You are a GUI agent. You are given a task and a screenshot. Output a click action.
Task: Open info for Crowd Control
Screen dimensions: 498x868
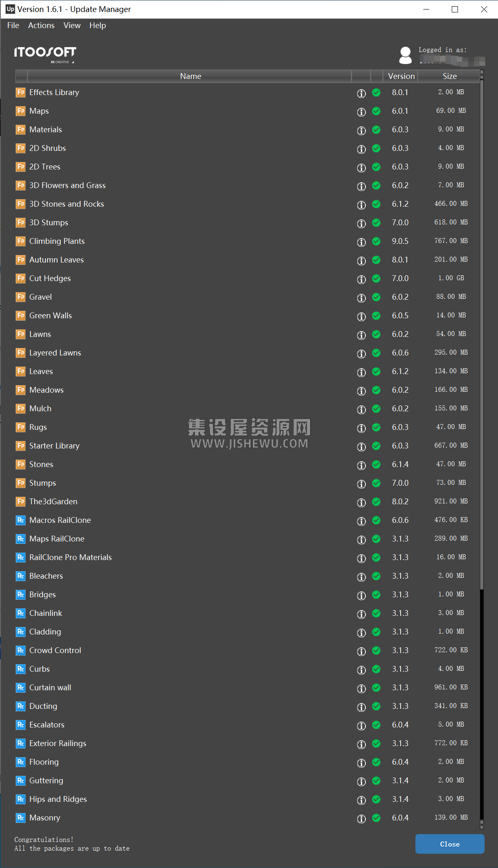pos(361,651)
